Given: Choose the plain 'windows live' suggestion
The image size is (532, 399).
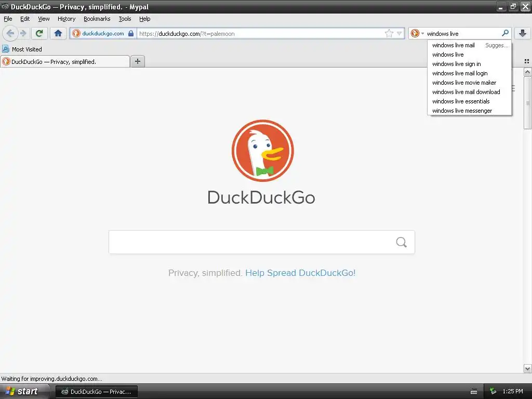Looking at the screenshot, I should (470, 55).
